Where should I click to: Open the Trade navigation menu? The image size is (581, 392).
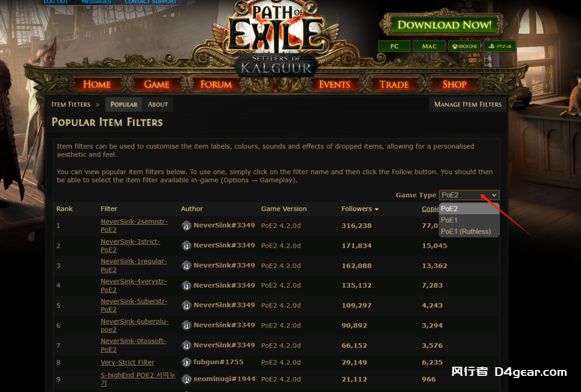tap(394, 84)
